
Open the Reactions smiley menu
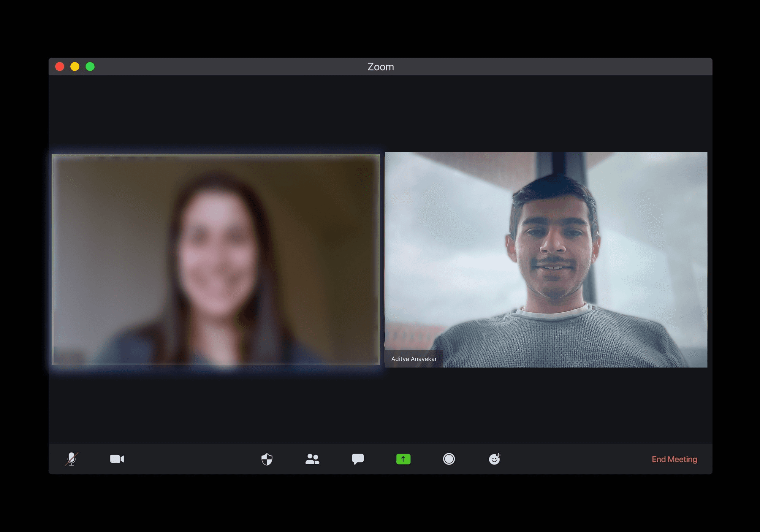coord(494,459)
